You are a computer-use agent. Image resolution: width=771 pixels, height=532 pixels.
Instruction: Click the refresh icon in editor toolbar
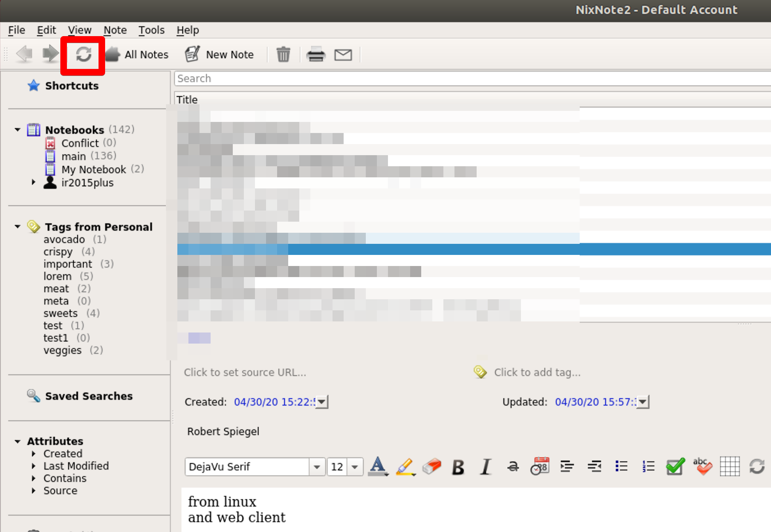point(757,466)
